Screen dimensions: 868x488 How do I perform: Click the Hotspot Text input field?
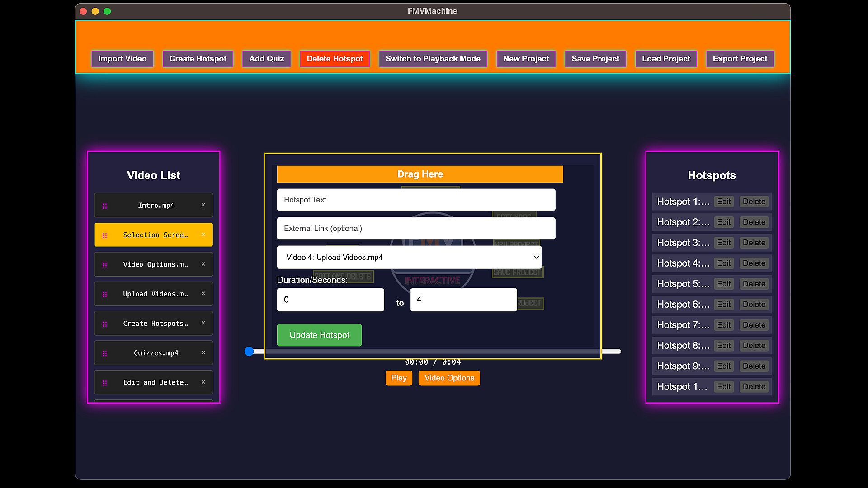click(415, 200)
